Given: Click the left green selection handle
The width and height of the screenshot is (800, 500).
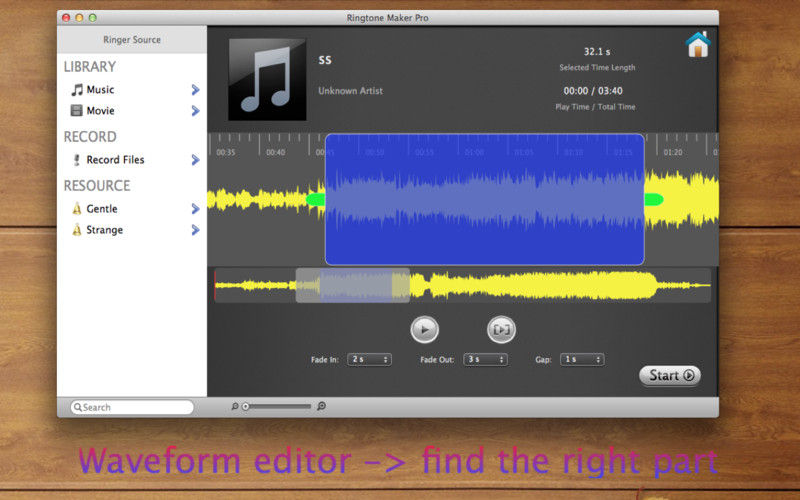Looking at the screenshot, I should click(x=315, y=199).
